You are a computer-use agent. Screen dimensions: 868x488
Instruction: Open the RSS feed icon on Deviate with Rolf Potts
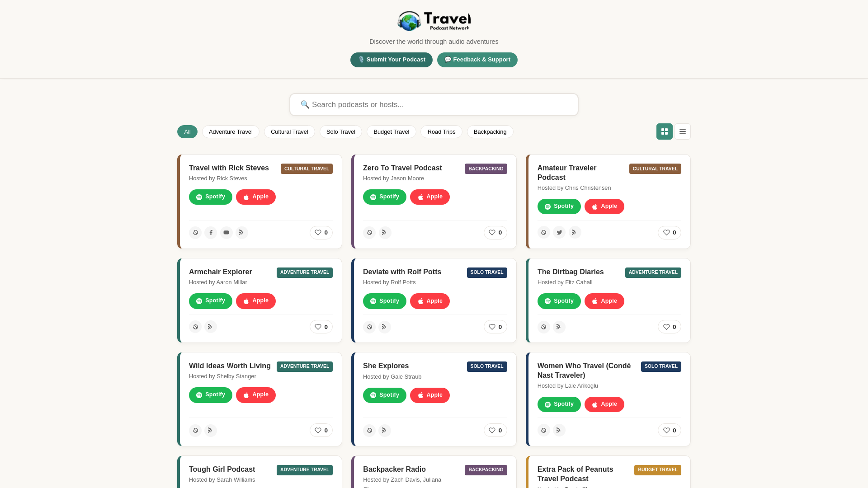[385, 327]
